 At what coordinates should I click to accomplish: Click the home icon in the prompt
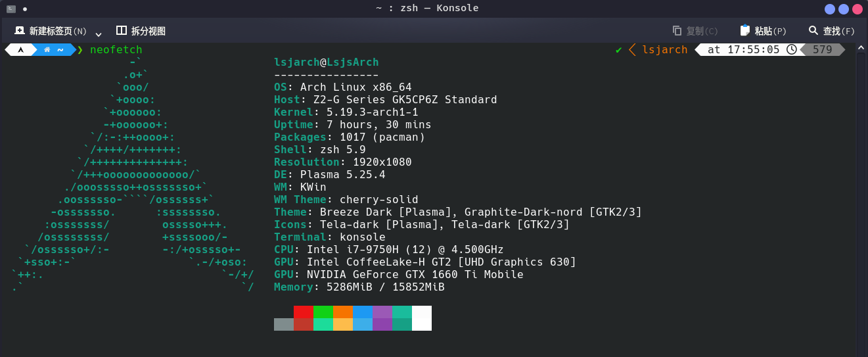pyautogui.click(x=47, y=50)
